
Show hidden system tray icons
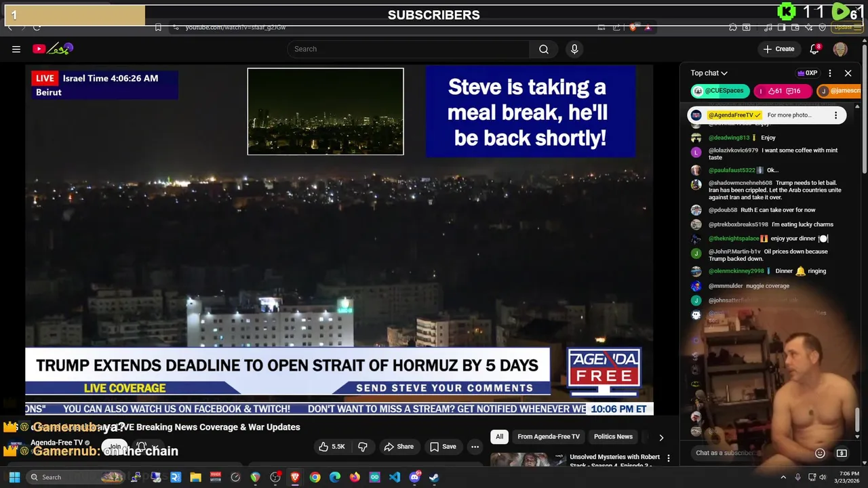[x=783, y=477]
